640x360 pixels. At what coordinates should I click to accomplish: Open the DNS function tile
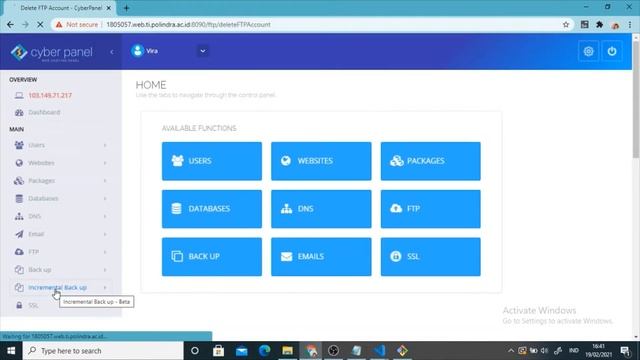pos(321,209)
